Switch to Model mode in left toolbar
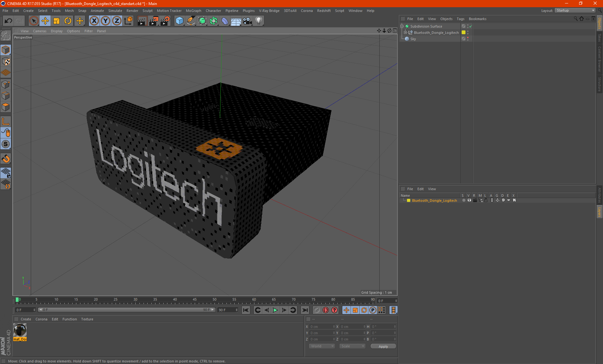The height and width of the screenshot is (364, 603). pos(6,50)
